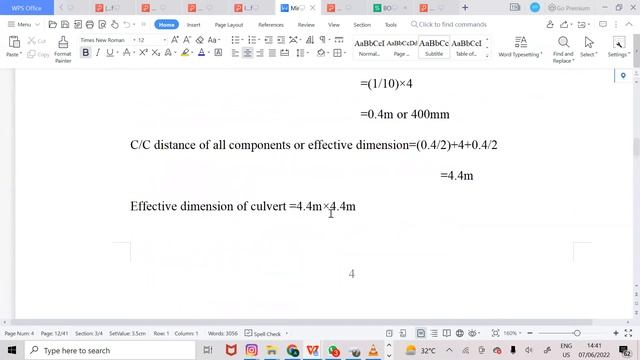The width and height of the screenshot is (640, 360).
Task: Click the navigation pin icon beside document
Action: pyautogui.click(x=623, y=76)
